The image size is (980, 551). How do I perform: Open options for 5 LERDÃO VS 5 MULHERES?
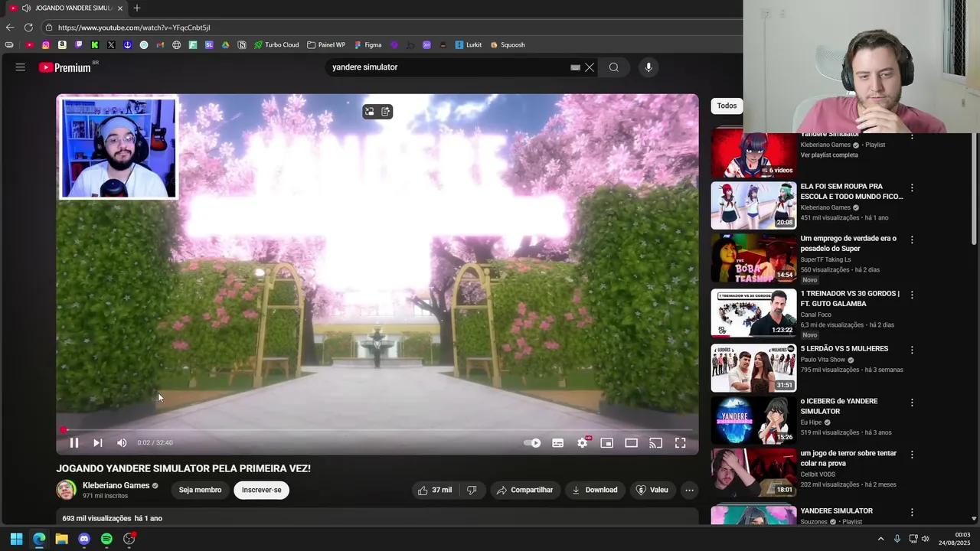(912, 350)
